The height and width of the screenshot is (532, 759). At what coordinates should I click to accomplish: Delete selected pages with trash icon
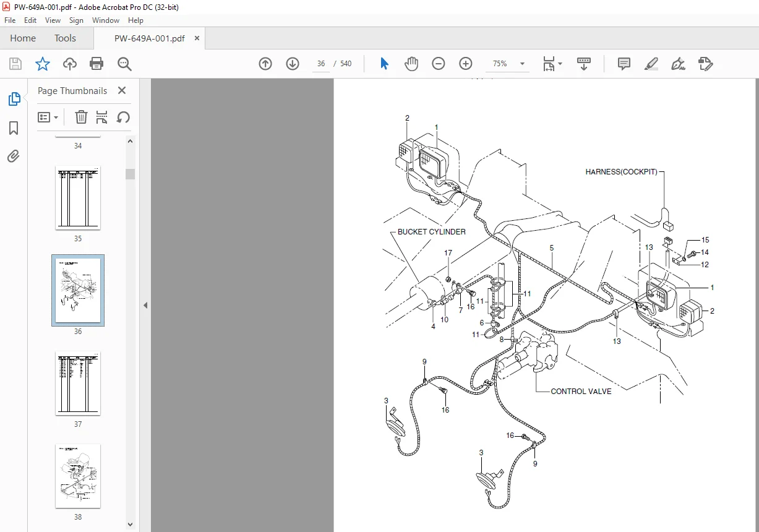[x=81, y=117]
